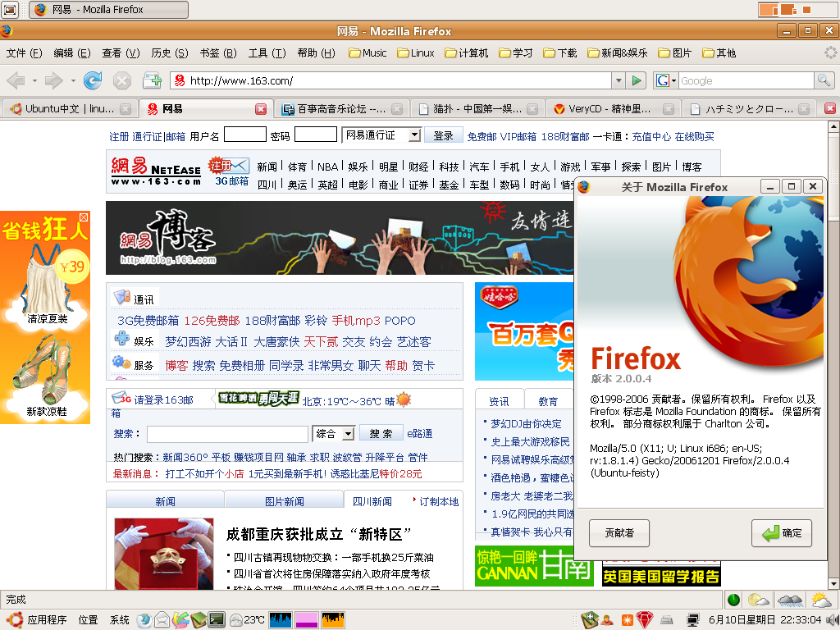Click the 搜 索 button on the page
This screenshot has width=840, height=630.
pyautogui.click(x=381, y=433)
